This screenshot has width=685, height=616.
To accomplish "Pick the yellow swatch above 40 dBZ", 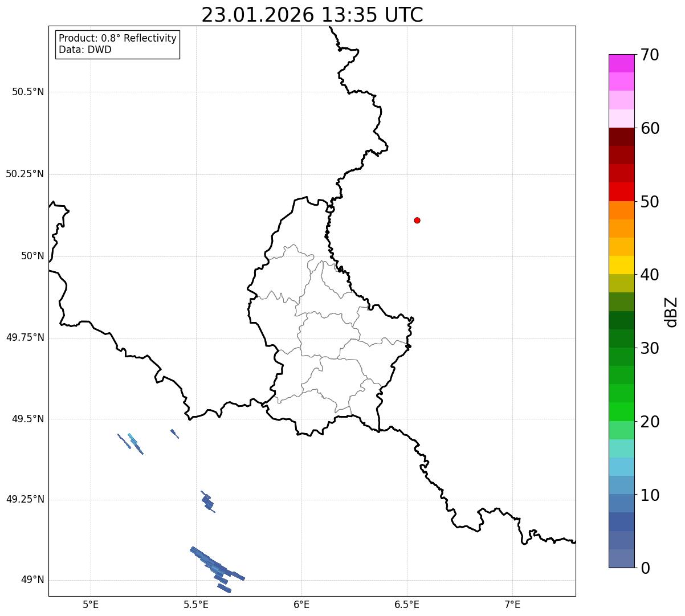I will click(x=621, y=265).
